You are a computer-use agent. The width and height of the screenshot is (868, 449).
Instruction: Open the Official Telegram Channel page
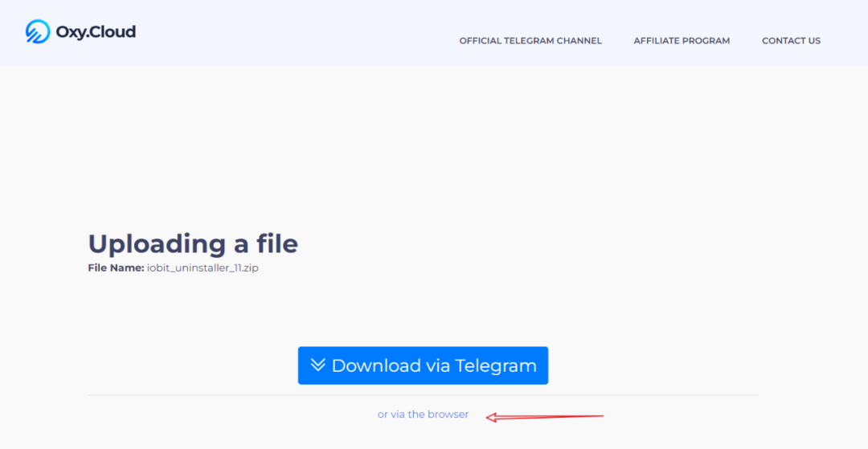click(x=530, y=41)
